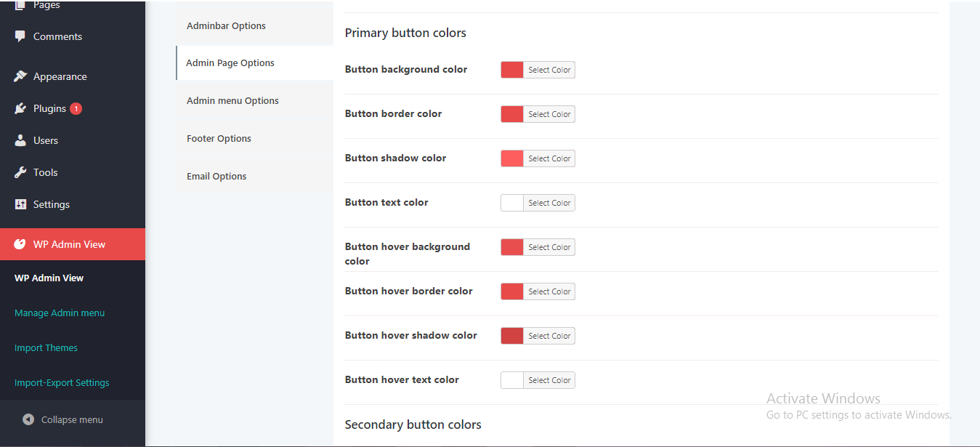Select the Email Options tab
This screenshot has width=980, height=447.
216,177
